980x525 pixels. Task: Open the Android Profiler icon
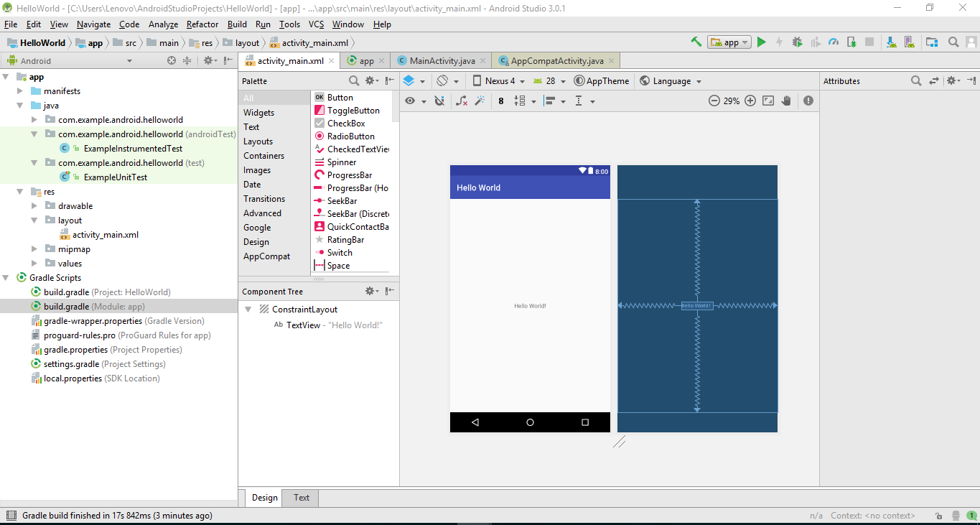point(834,42)
